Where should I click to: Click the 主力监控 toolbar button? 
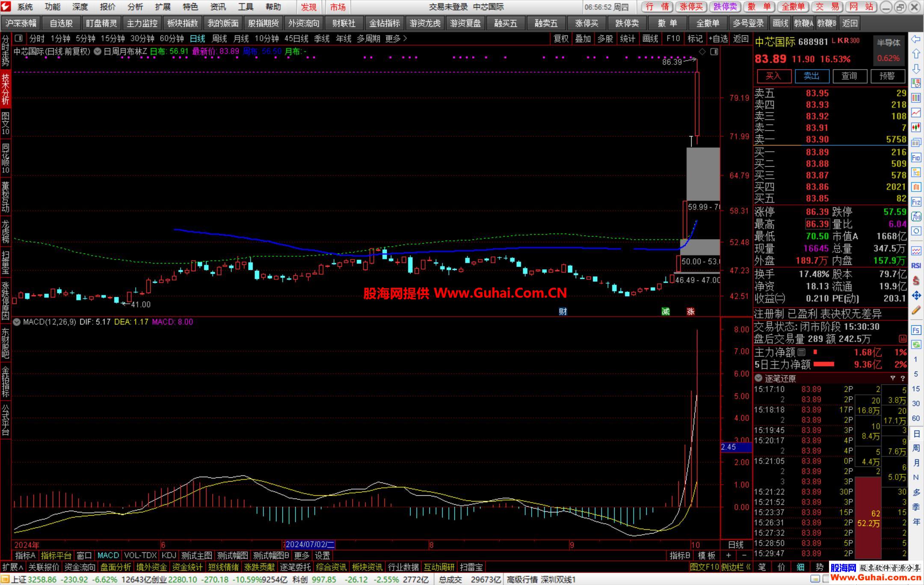tap(142, 23)
